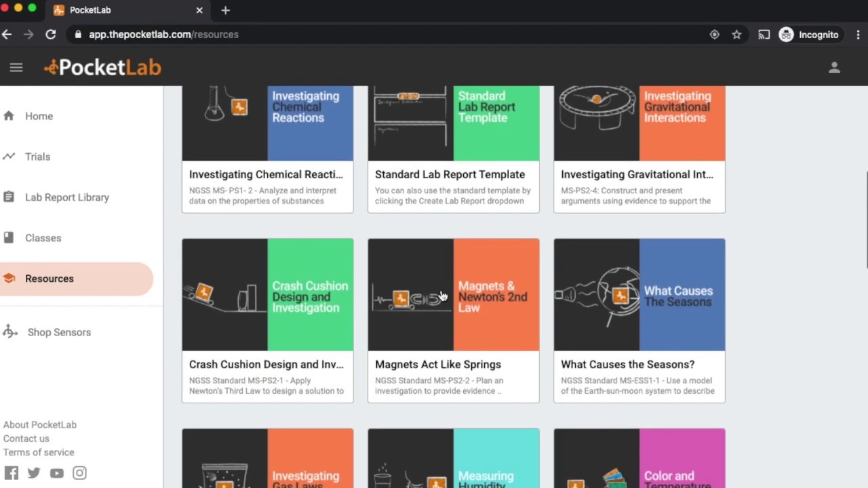Open Lab Report Library section
The width and height of the screenshot is (868, 488).
pyautogui.click(x=66, y=197)
